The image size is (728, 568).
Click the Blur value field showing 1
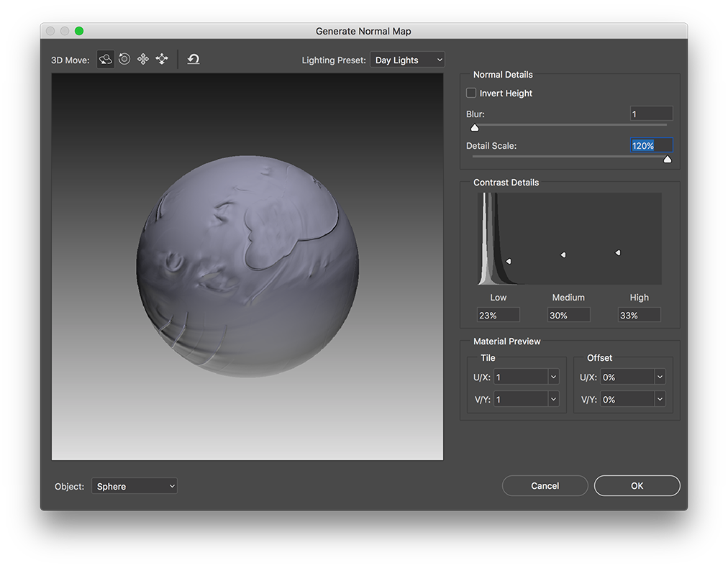coord(650,113)
